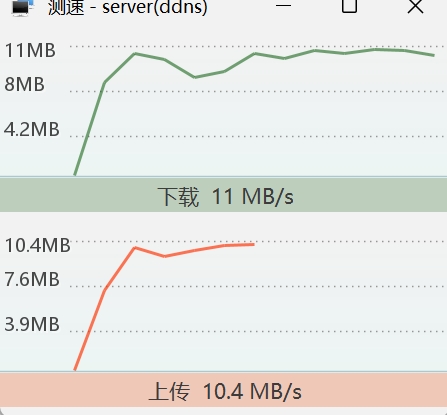Minimize the speed test window
The height and width of the screenshot is (415, 447).
coord(283,6)
